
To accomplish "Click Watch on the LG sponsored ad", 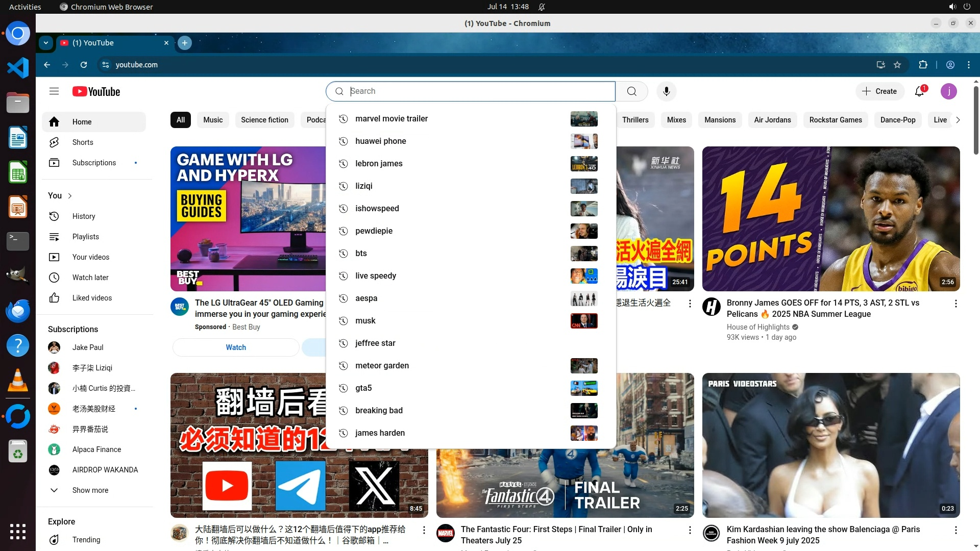I will pos(236,347).
